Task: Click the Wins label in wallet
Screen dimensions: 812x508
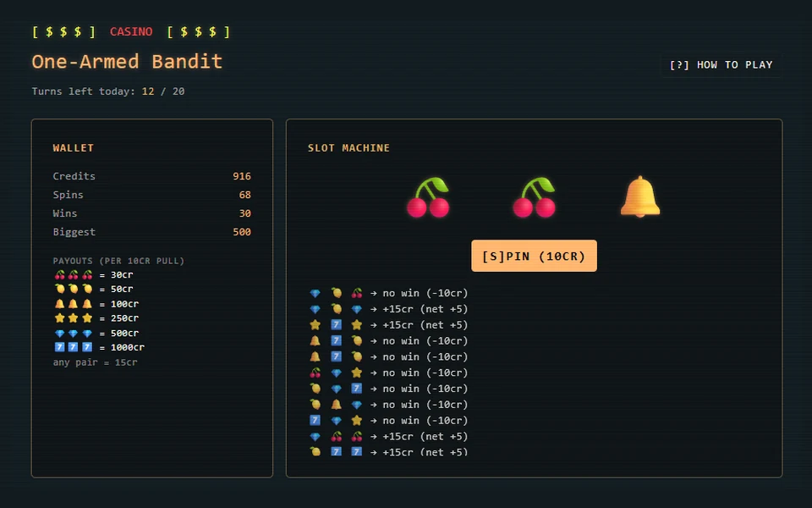Action: tap(65, 213)
